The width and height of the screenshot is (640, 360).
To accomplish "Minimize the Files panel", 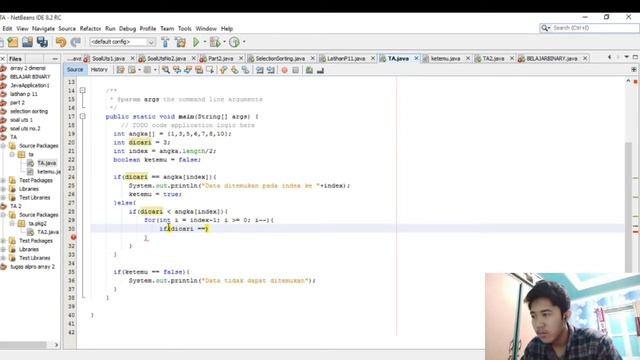I will 55,59.
